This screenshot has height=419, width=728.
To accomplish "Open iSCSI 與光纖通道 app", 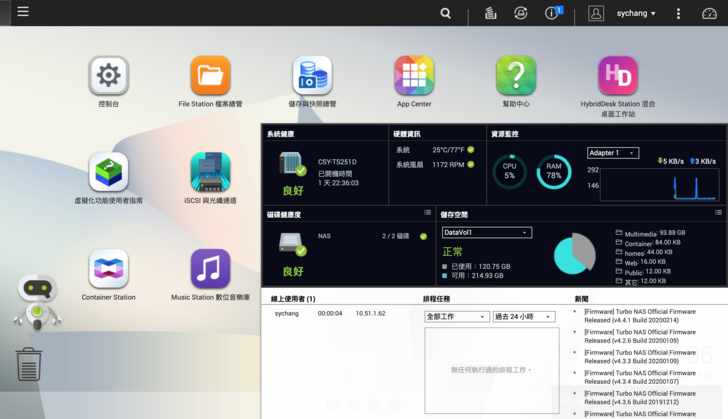I will pos(210,173).
